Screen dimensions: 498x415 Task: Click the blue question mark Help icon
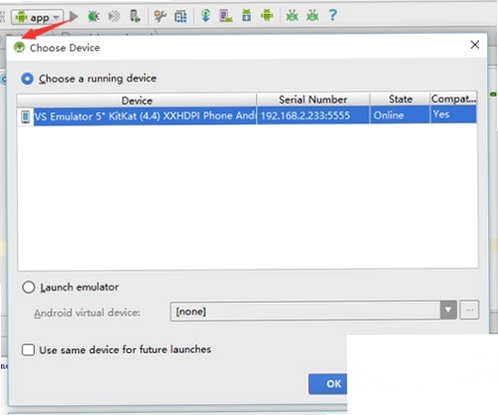tap(332, 15)
